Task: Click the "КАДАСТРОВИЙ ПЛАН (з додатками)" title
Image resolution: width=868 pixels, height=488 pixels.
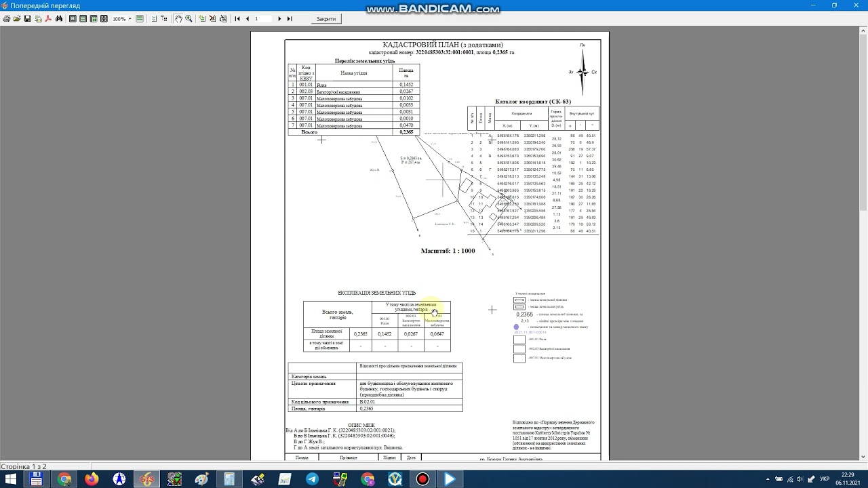Action: [x=443, y=45]
